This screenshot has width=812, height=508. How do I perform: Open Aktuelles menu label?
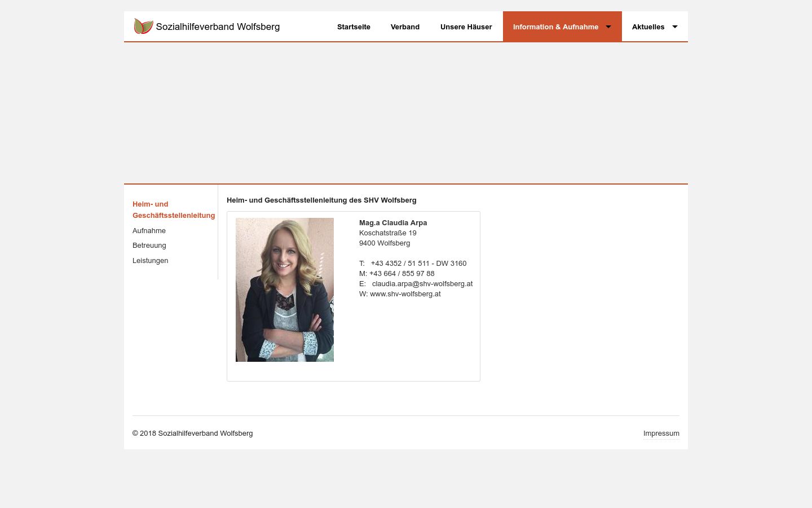pyautogui.click(x=648, y=27)
